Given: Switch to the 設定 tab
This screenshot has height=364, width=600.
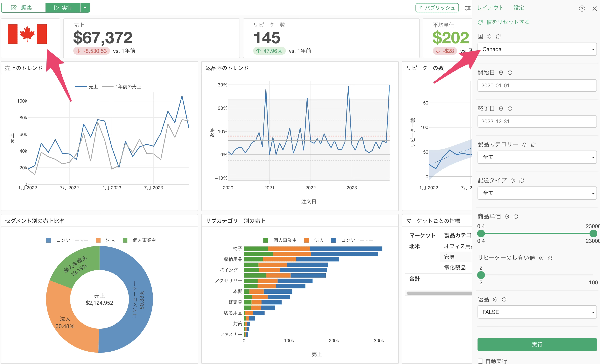Looking at the screenshot, I should (x=518, y=8).
